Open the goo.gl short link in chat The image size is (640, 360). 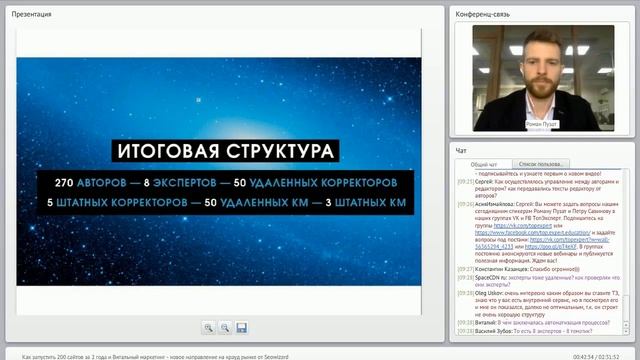click(x=551, y=247)
